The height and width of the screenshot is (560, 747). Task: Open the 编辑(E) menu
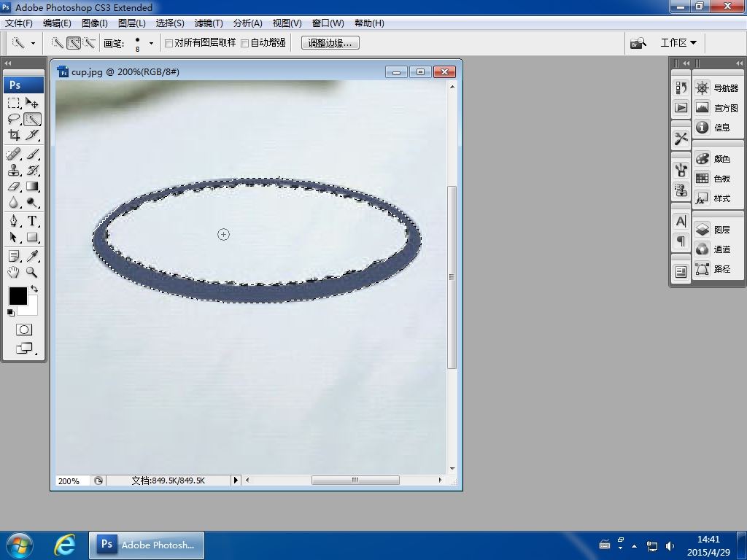click(x=57, y=23)
